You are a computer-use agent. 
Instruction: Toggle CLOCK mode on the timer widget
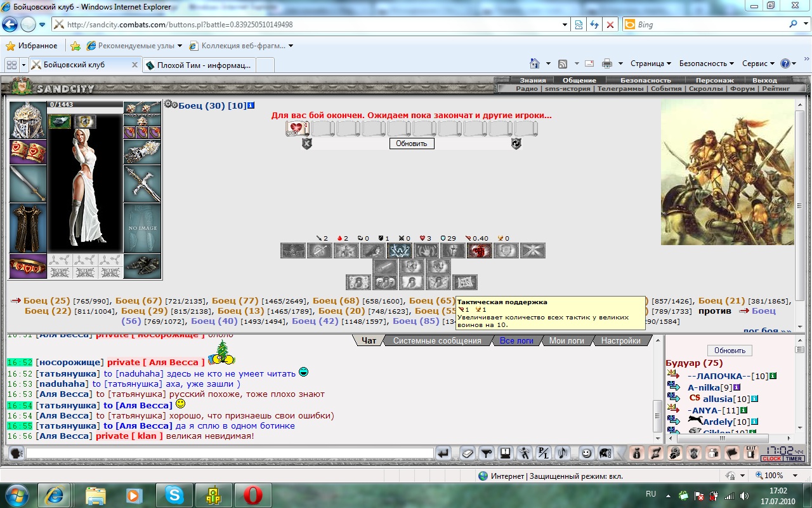pyautogui.click(x=771, y=458)
